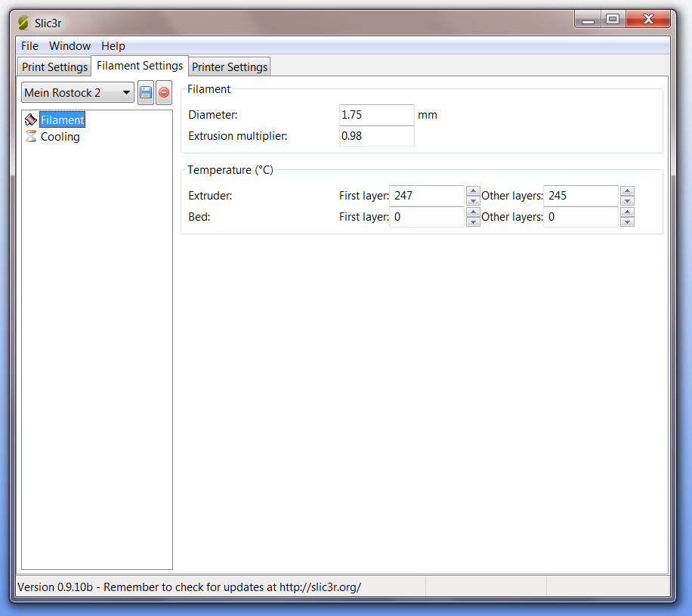
Task: Switch to the Printer Settings tab
Action: click(x=230, y=67)
